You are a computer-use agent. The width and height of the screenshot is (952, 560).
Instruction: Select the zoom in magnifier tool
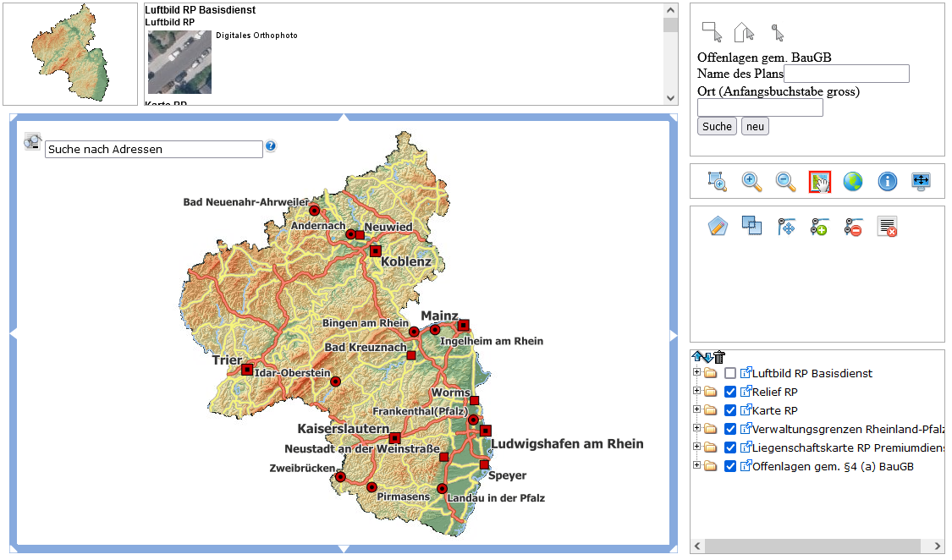click(751, 181)
